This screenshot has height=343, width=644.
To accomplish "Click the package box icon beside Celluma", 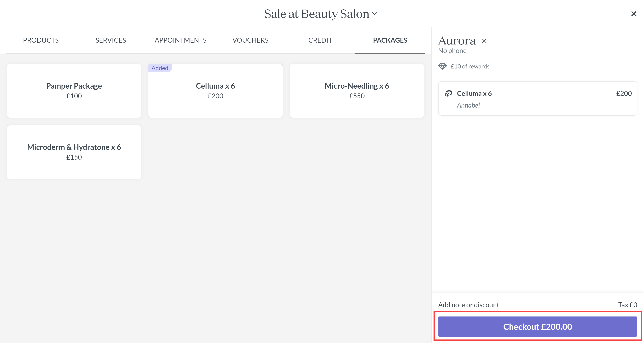I will point(448,93).
